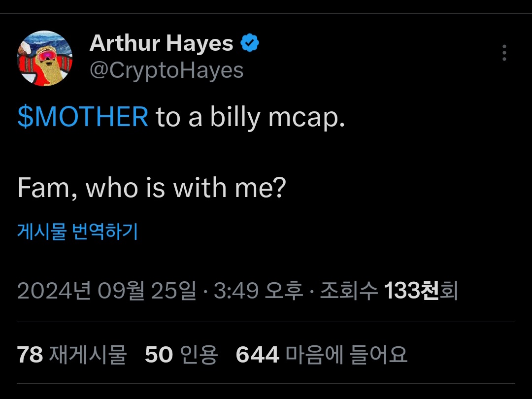Open the $MOTHER cashtag page
The width and height of the screenshot is (532, 399).
pyautogui.click(x=81, y=117)
